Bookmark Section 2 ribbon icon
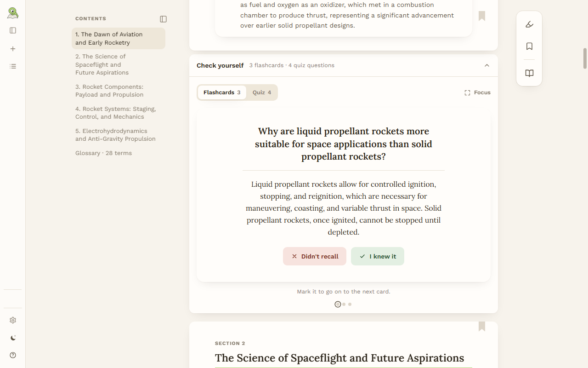 [482, 326]
